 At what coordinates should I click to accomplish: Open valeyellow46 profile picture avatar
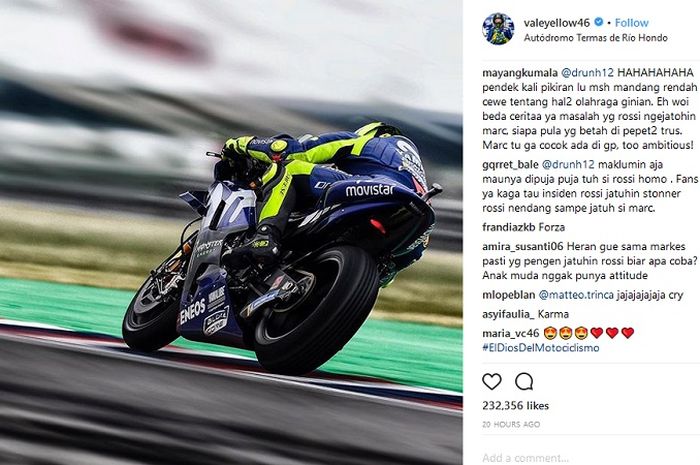[x=498, y=29]
